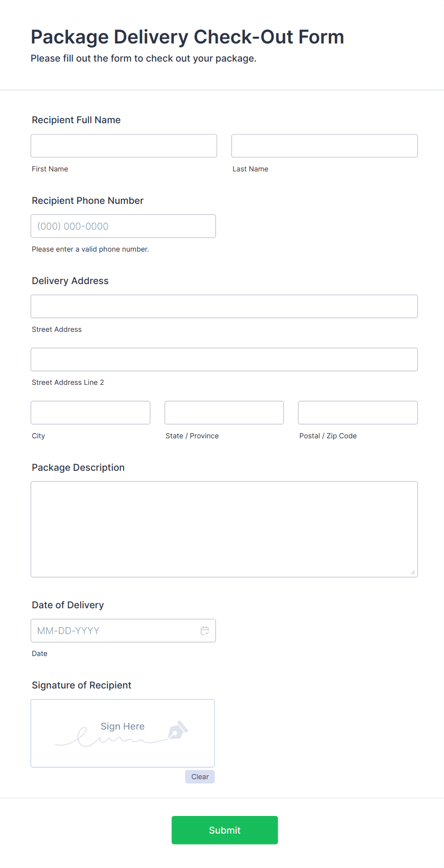
Task: Click the Last Name input field
Action: coord(324,146)
